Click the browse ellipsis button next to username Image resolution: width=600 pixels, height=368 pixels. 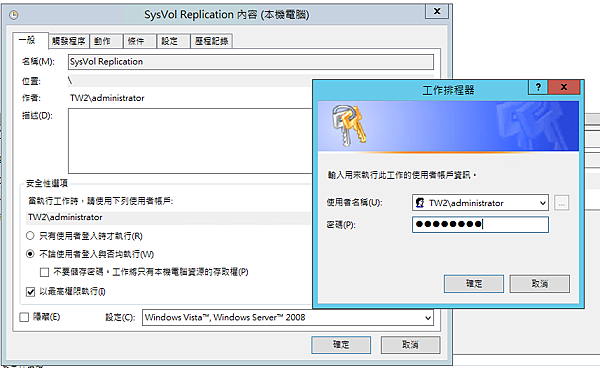(x=561, y=203)
